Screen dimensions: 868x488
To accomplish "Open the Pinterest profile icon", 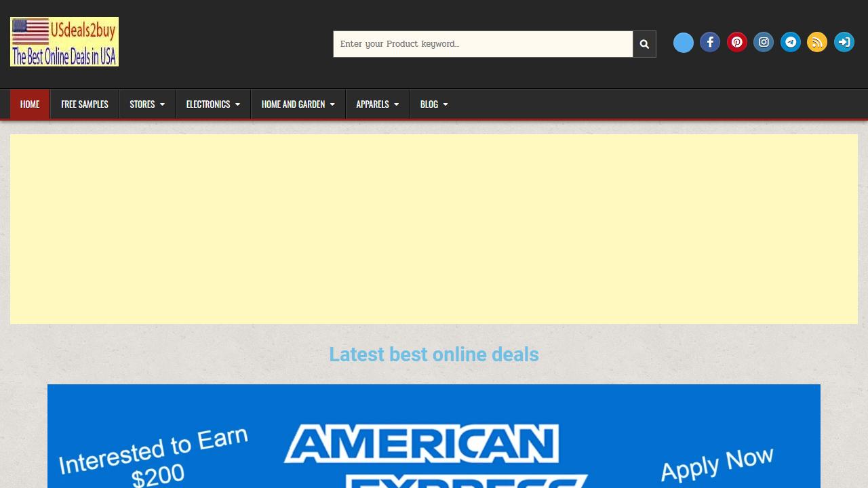I will [736, 42].
